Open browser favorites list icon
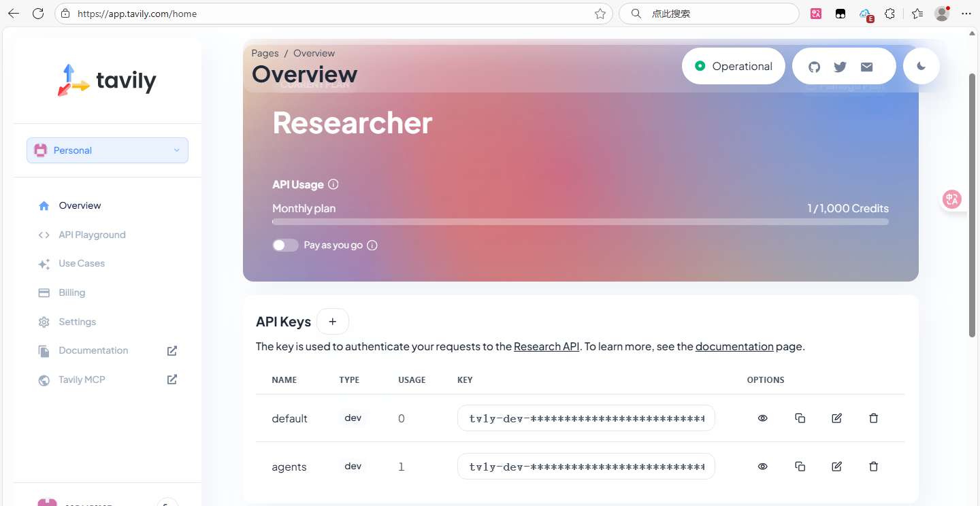The width and height of the screenshot is (980, 506). pos(917,14)
